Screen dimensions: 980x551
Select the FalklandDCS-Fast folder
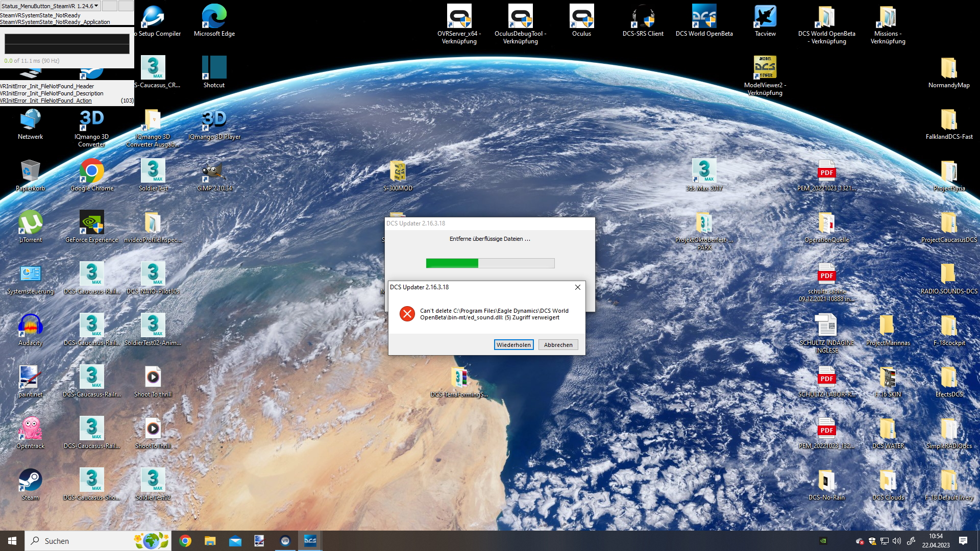click(x=949, y=124)
